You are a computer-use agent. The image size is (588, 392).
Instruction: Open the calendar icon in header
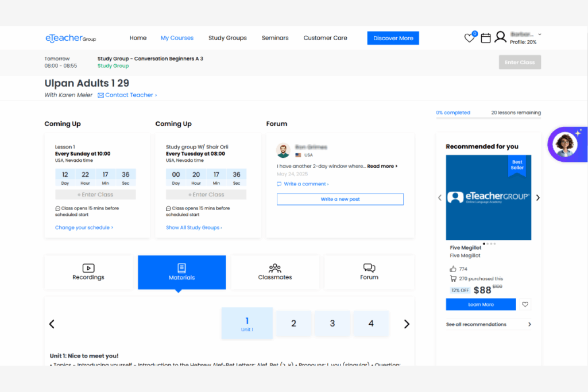pyautogui.click(x=486, y=38)
